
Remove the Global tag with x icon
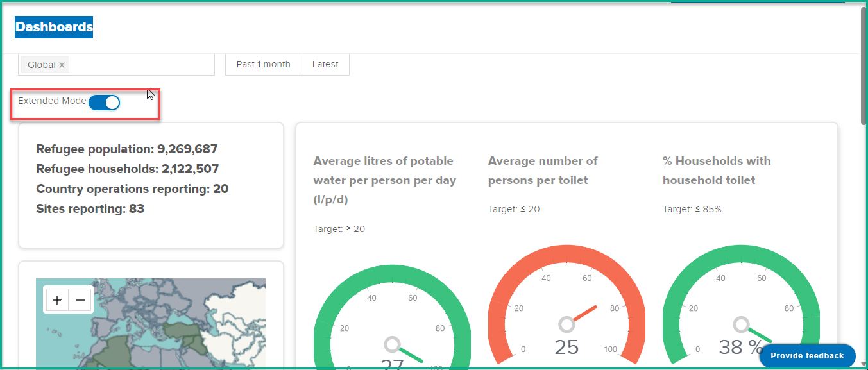pyautogui.click(x=62, y=65)
